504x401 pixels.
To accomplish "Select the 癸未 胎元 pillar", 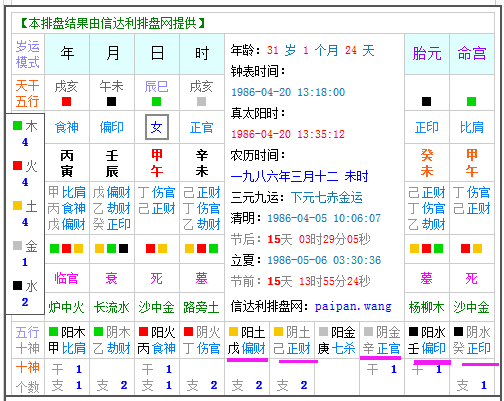I will tap(427, 163).
